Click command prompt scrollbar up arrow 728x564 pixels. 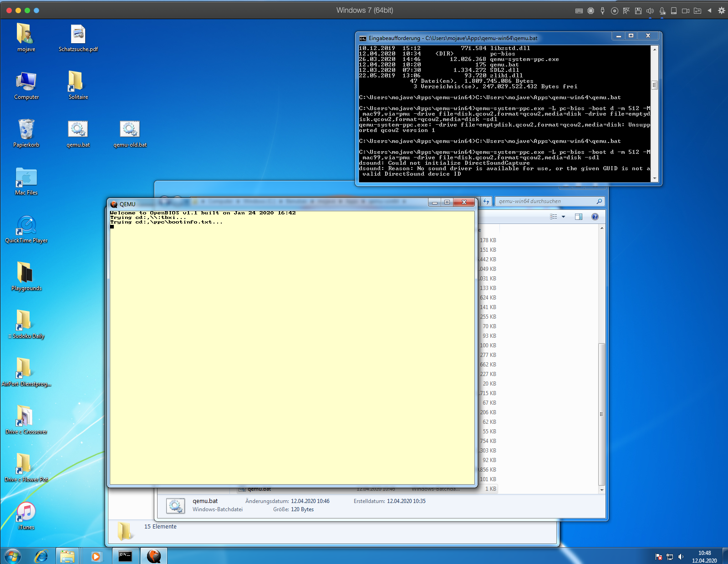point(655,49)
